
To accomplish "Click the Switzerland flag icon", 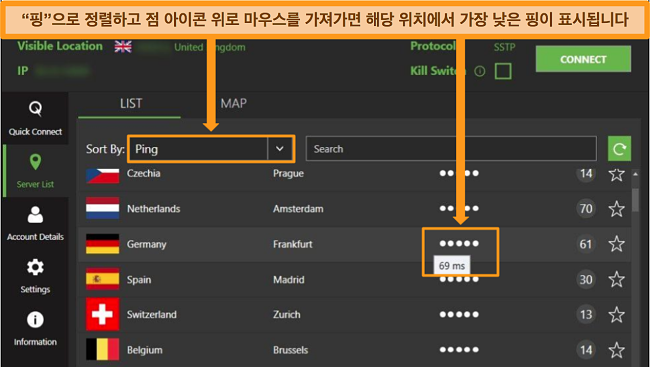I will click(102, 314).
